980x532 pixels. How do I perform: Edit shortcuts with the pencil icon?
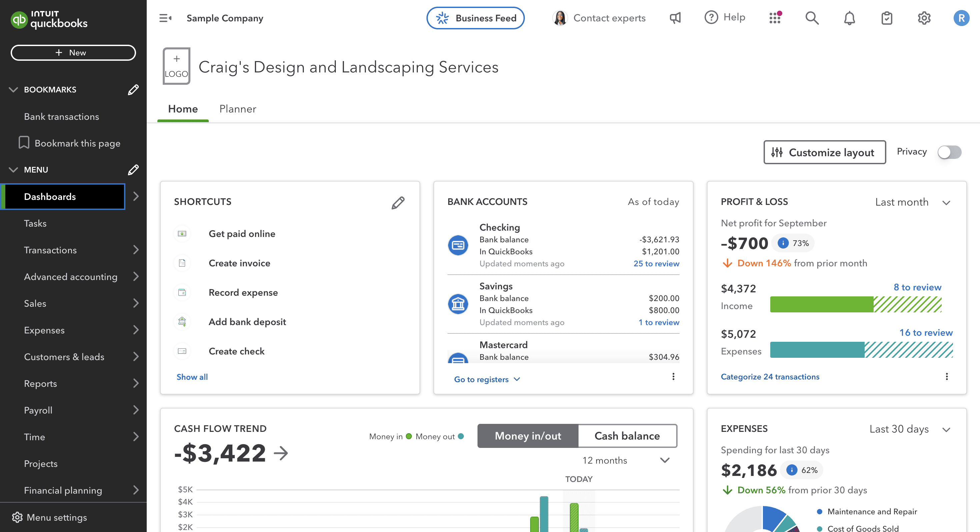[398, 203]
